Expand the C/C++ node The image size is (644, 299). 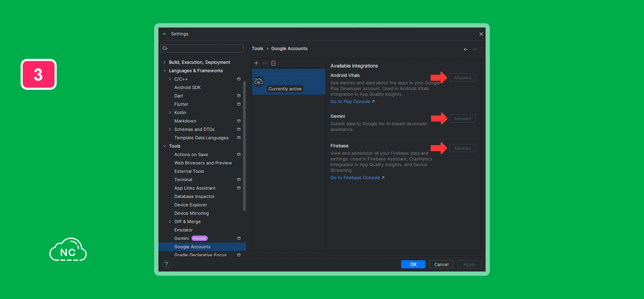tap(170, 79)
